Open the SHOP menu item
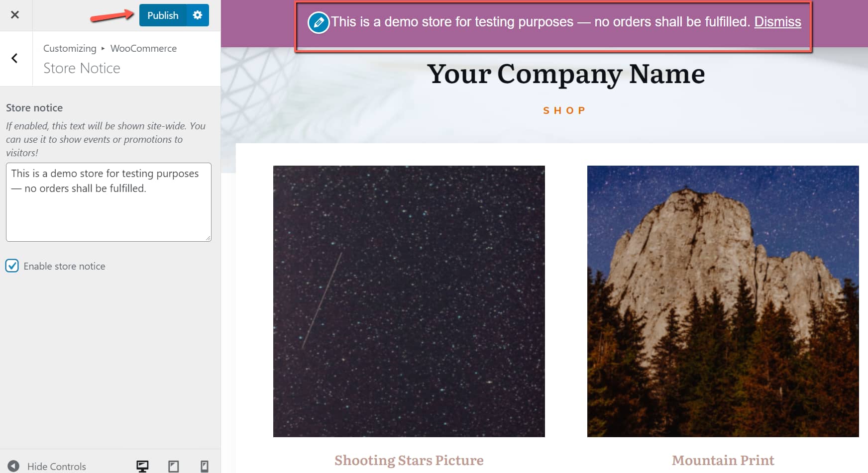The height and width of the screenshot is (473, 868). click(564, 110)
